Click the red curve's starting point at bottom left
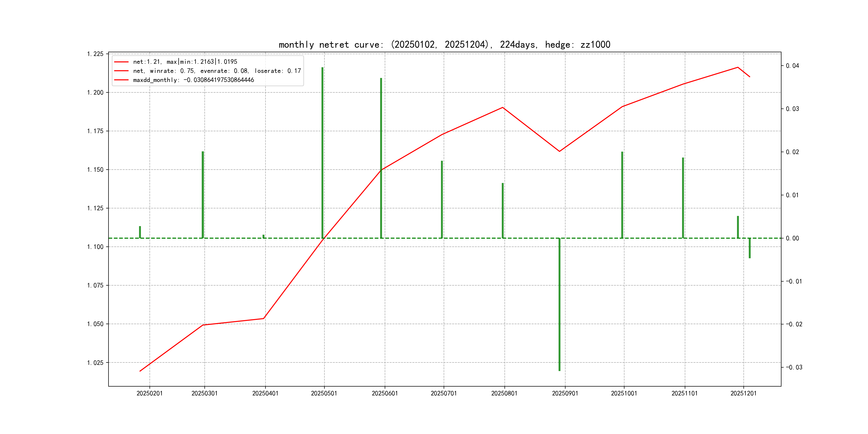The image size is (868, 434). click(x=140, y=371)
